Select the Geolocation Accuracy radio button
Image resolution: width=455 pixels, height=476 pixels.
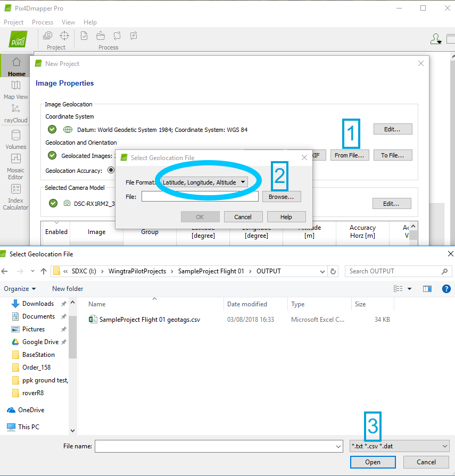point(111,171)
